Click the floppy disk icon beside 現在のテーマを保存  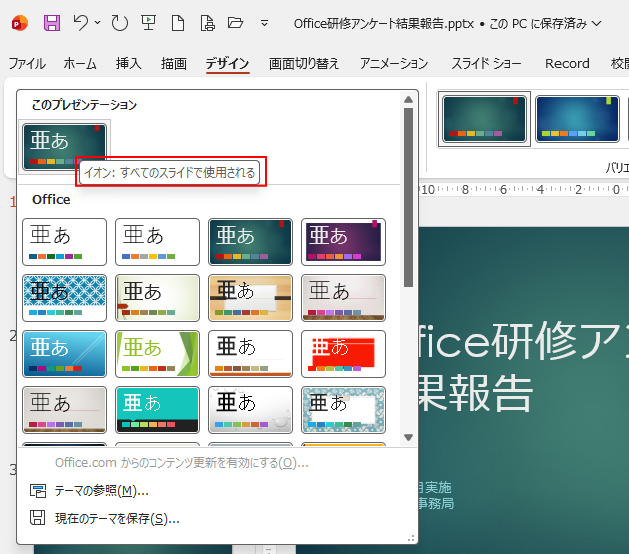pos(38,518)
